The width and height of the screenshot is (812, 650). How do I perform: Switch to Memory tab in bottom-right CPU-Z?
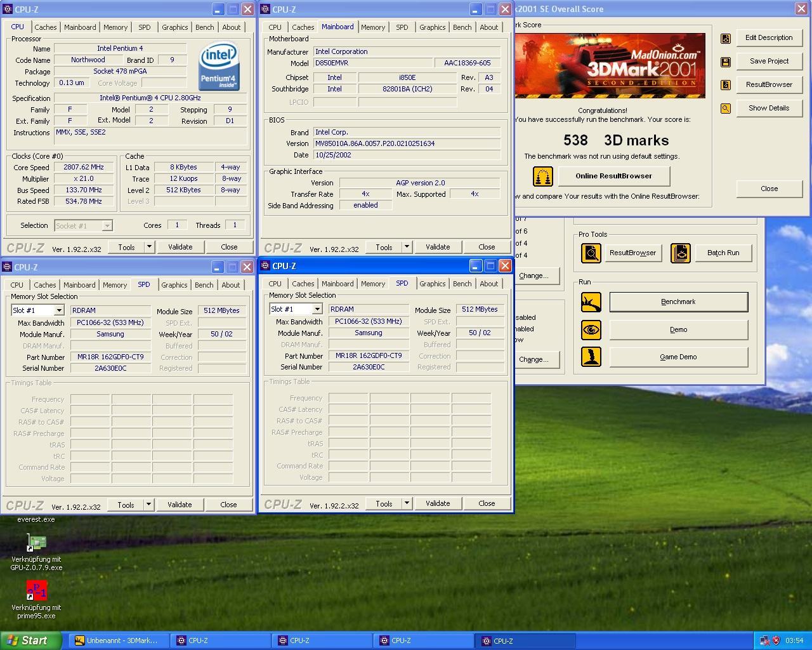click(372, 284)
